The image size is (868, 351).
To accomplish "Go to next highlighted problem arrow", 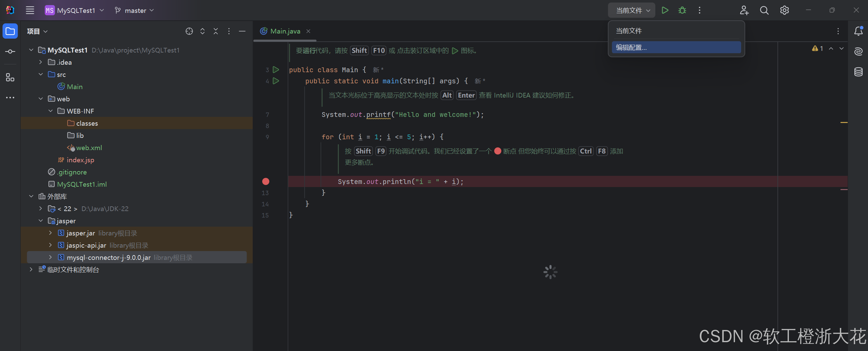I will click(842, 48).
